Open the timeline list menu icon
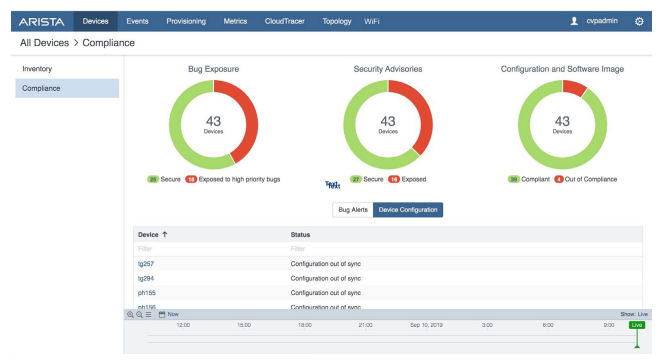The width and height of the screenshot is (665, 360). 148,315
